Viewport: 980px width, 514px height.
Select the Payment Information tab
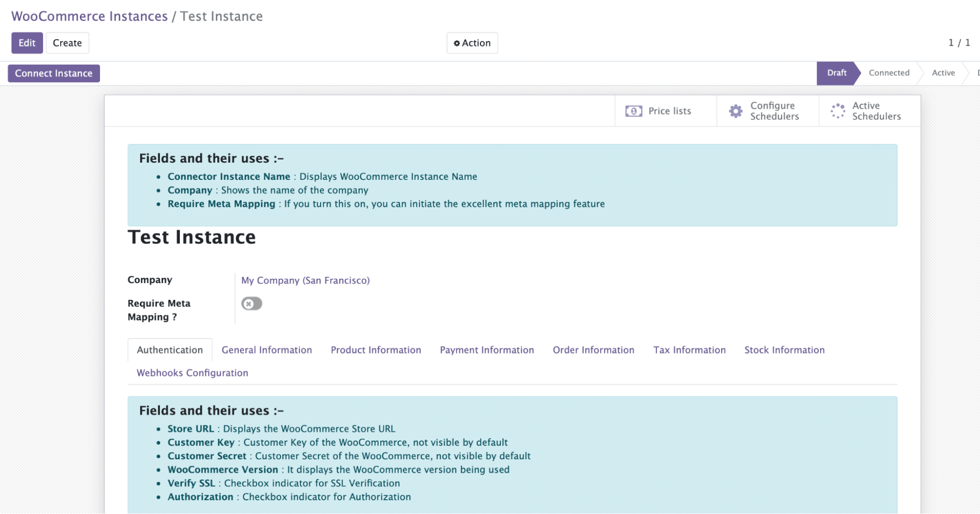point(487,350)
